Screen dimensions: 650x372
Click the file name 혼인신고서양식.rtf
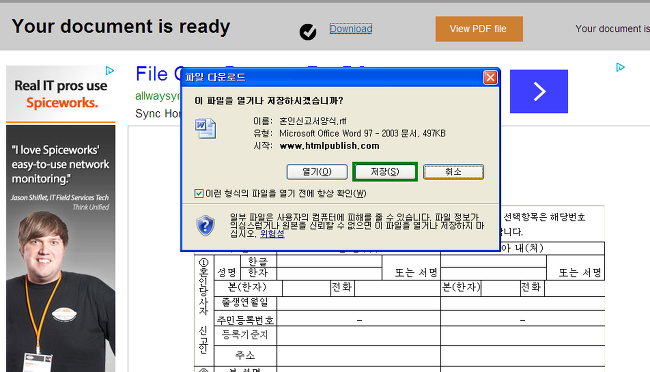(x=313, y=121)
